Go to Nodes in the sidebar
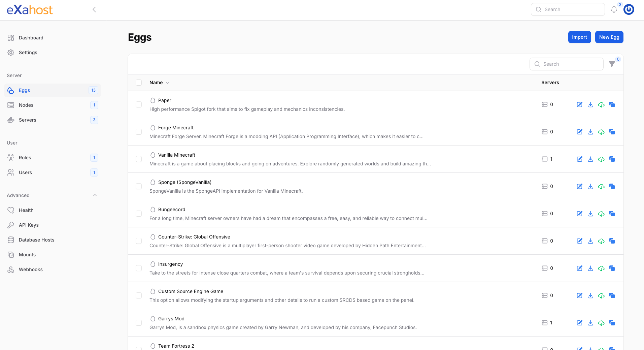Image resolution: width=644 pixels, height=350 pixels. tap(26, 105)
